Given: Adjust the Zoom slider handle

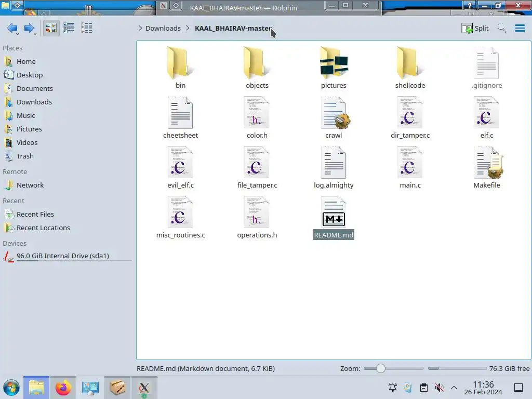Looking at the screenshot, I should 381,368.
